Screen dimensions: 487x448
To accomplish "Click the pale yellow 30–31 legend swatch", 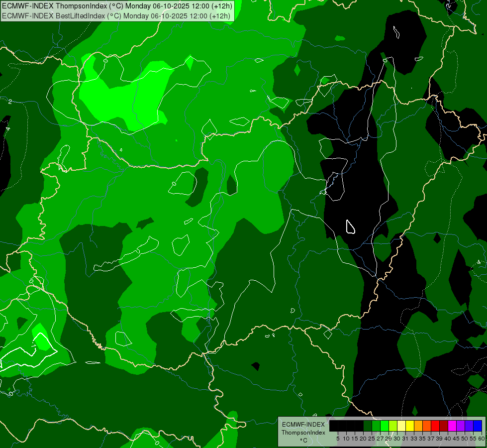I will tap(401, 426).
